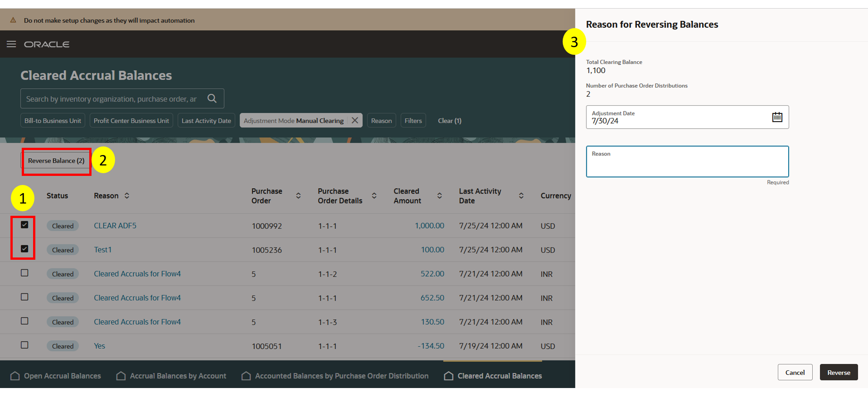
Task: Open the hamburger navigation menu
Action: pyautogui.click(x=11, y=44)
